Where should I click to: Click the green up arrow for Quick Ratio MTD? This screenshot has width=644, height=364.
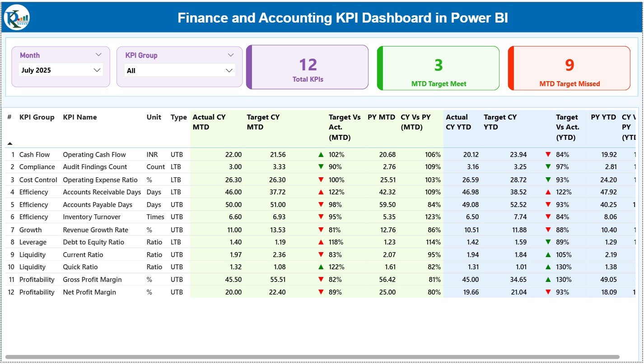point(321,267)
